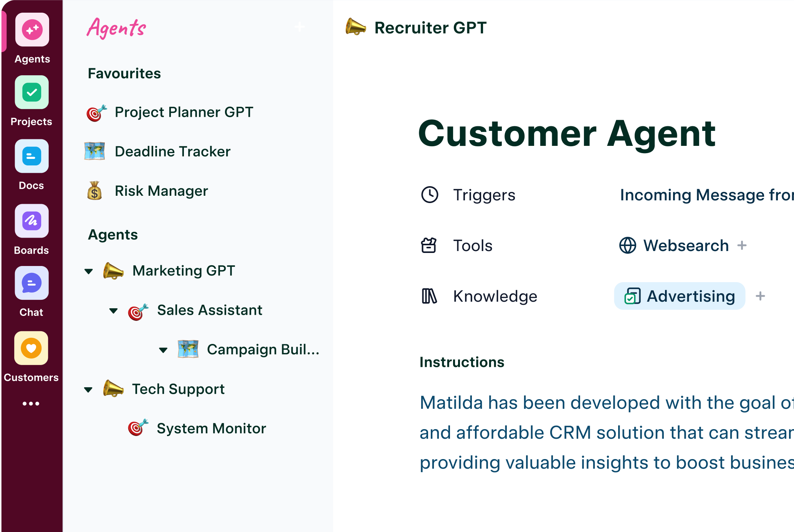Open the Boards section icon
Viewport: 794px width, 532px height.
click(31, 221)
